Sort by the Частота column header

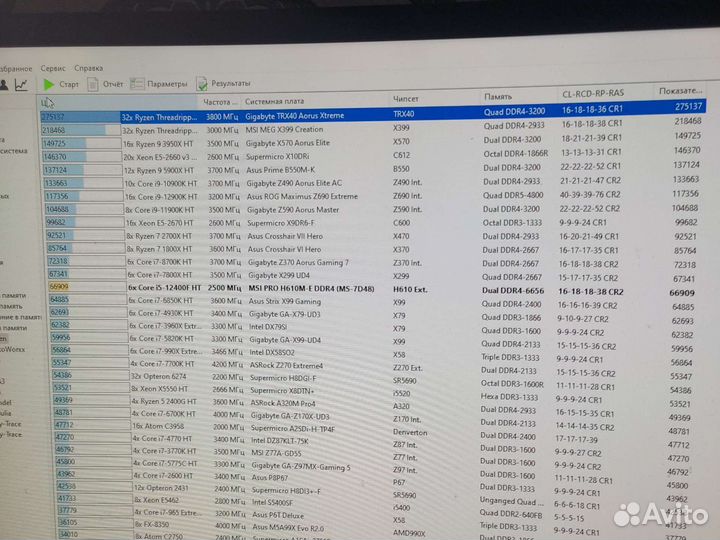(219, 101)
